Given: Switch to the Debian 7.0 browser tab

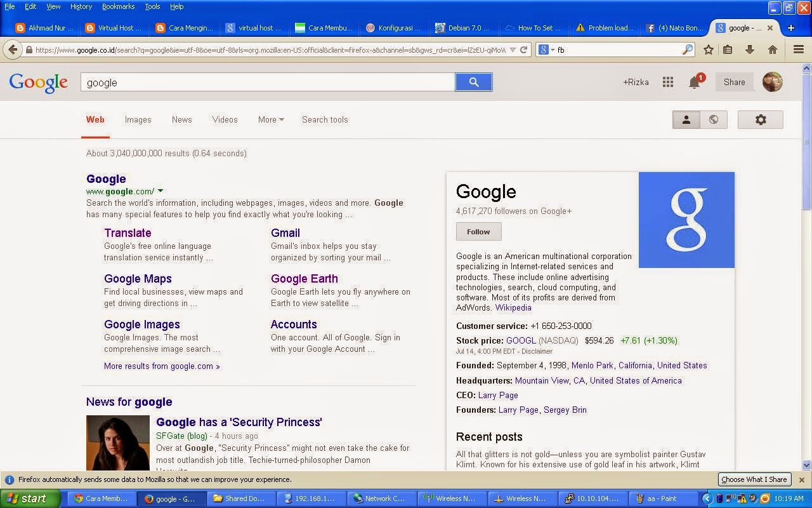Looking at the screenshot, I should click(463, 28).
